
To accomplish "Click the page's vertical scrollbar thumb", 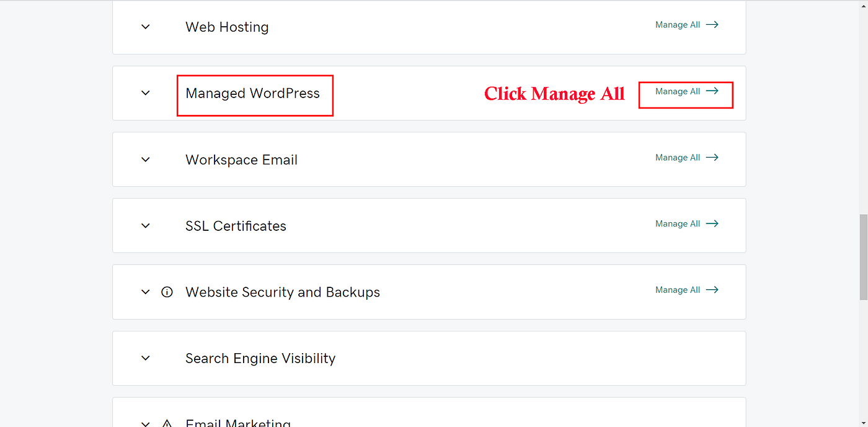I will [863, 257].
